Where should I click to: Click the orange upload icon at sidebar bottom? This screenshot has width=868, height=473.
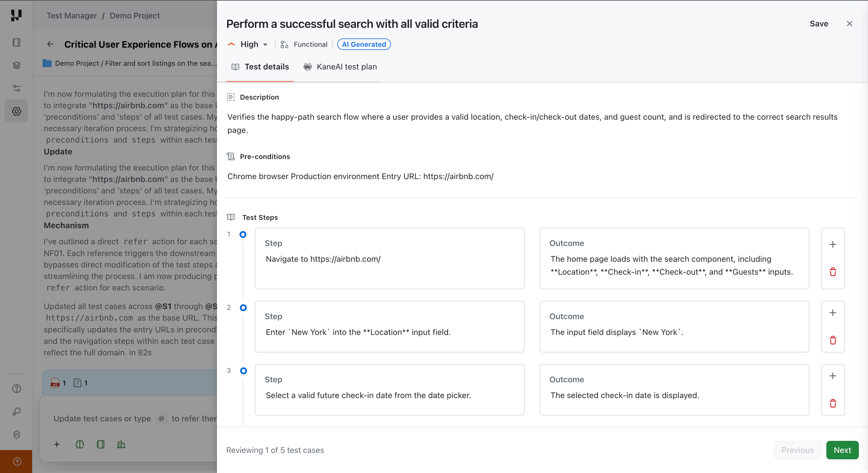tap(16, 461)
